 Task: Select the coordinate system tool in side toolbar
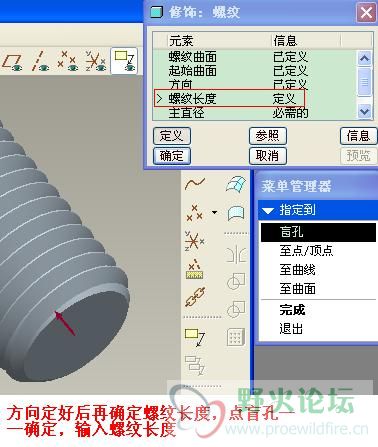click(x=195, y=240)
